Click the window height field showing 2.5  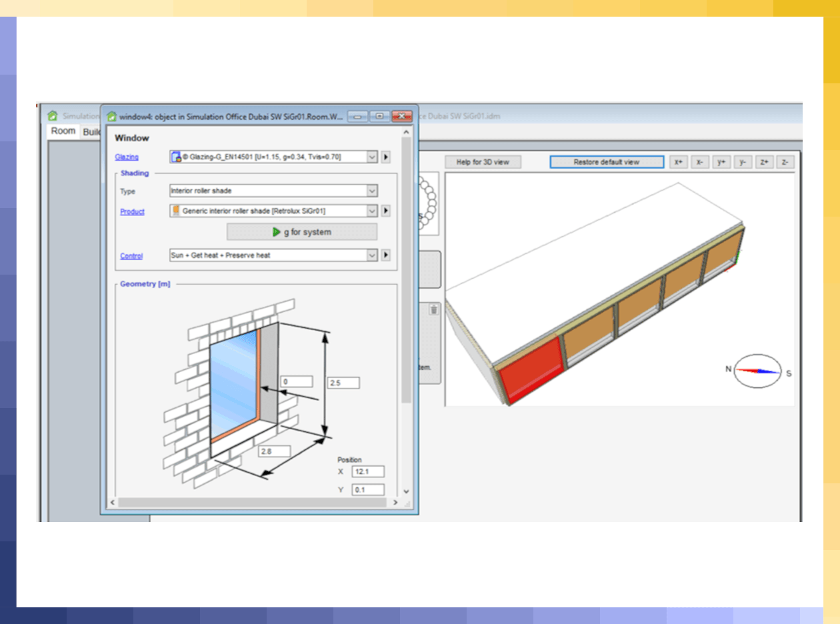(x=343, y=383)
